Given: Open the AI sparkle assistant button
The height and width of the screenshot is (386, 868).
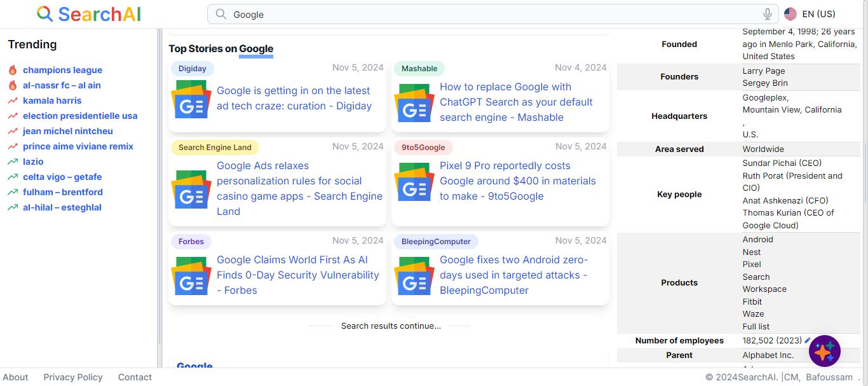Looking at the screenshot, I should (x=824, y=351).
